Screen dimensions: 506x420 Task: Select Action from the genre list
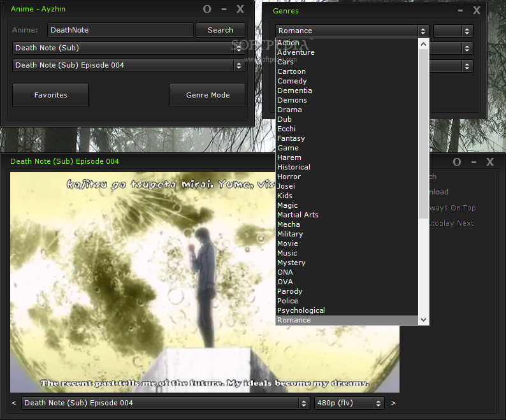[x=347, y=43]
